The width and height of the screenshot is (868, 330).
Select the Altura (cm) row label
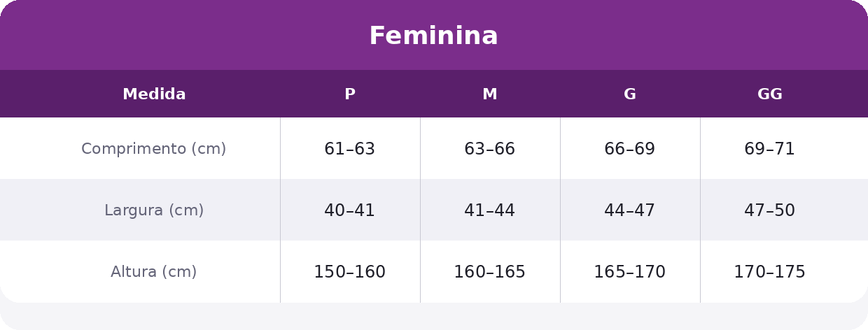click(x=154, y=272)
